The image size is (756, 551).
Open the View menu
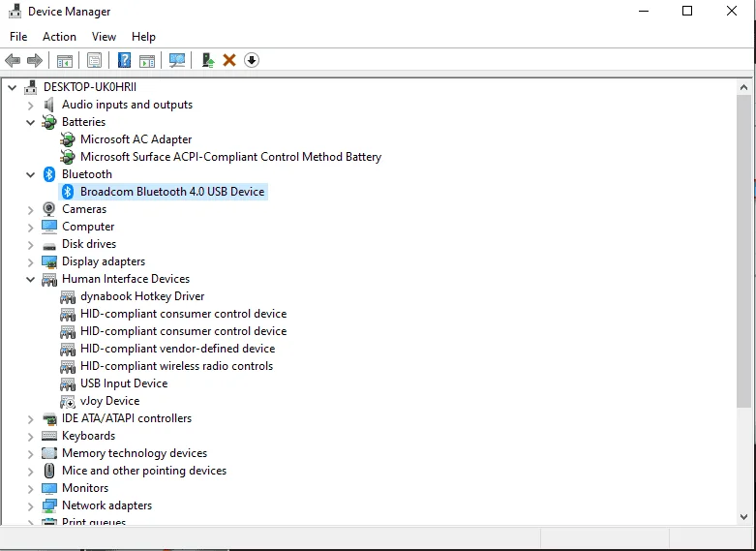[104, 37]
